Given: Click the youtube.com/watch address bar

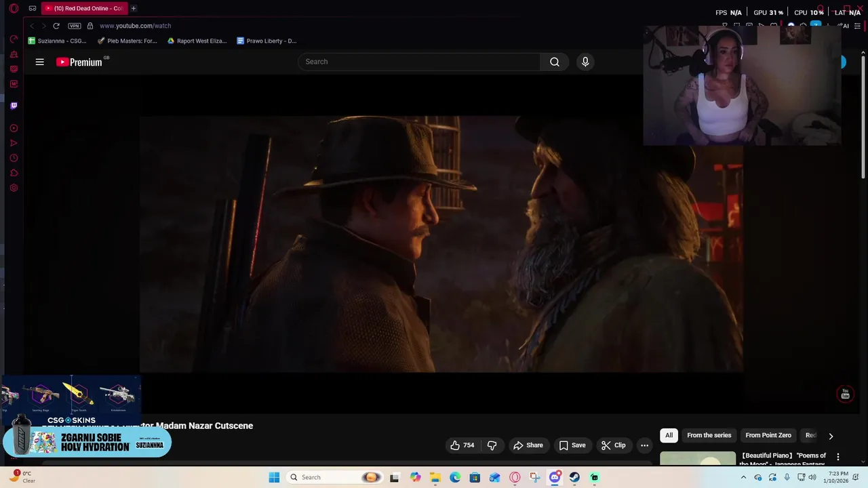Looking at the screenshot, I should click(x=135, y=26).
